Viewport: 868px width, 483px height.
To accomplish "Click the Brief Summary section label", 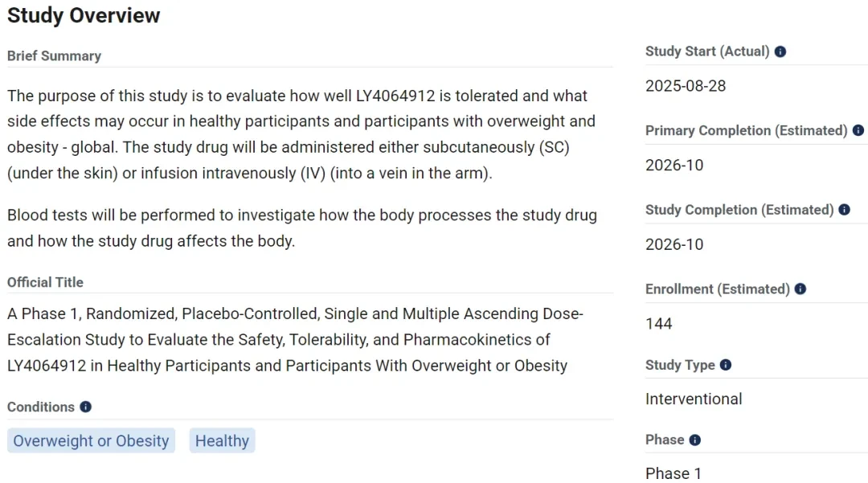I will (55, 56).
